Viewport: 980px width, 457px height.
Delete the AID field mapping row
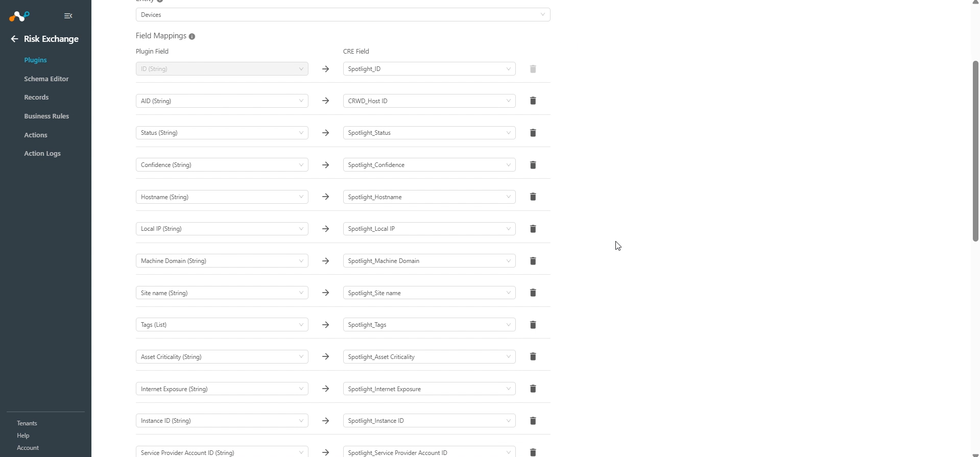click(x=533, y=101)
